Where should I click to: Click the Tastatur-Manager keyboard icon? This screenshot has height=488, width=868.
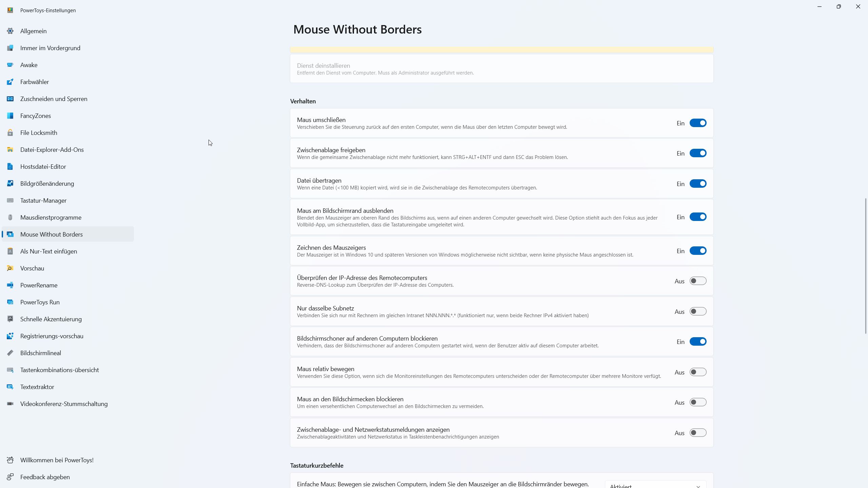[10, 201]
